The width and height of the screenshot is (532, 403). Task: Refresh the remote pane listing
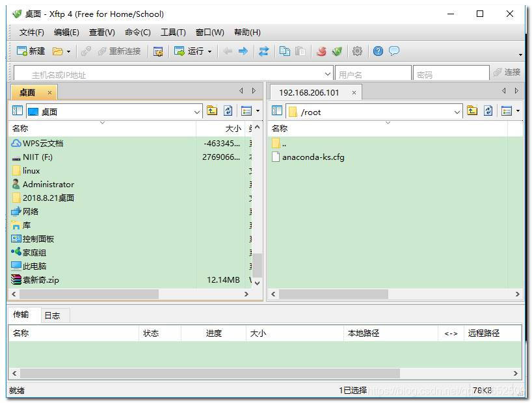click(488, 110)
